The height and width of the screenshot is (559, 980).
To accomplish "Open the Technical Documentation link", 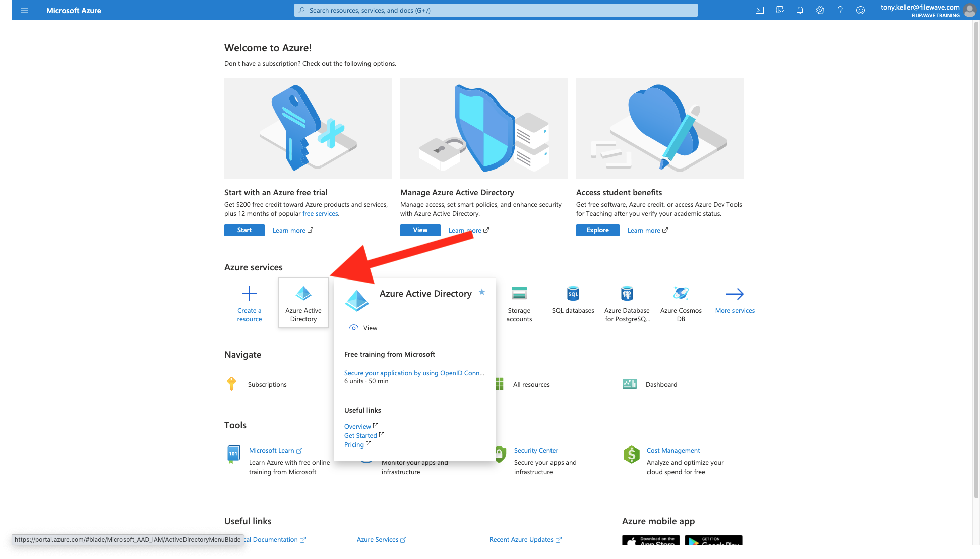I will (x=275, y=540).
